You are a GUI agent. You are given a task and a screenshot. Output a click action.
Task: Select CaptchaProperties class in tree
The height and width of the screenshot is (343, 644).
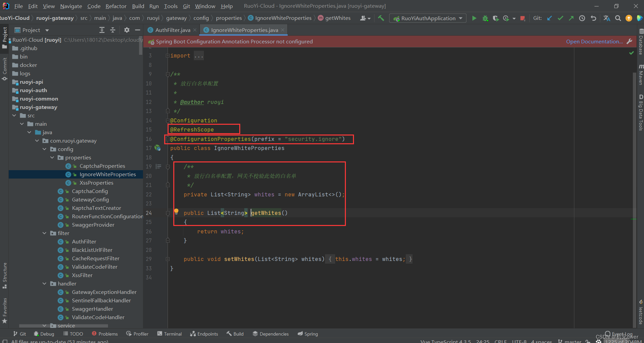102,166
